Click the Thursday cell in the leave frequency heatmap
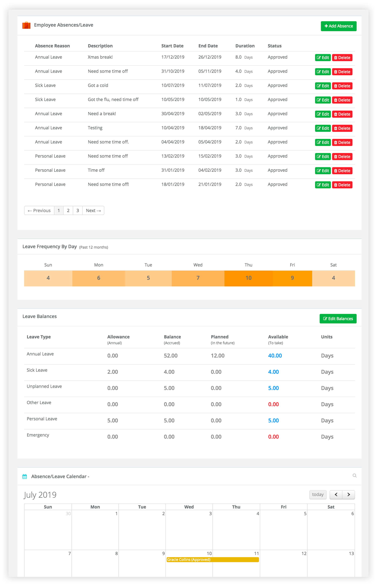This screenshot has height=588, width=377. tap(248, 278)
